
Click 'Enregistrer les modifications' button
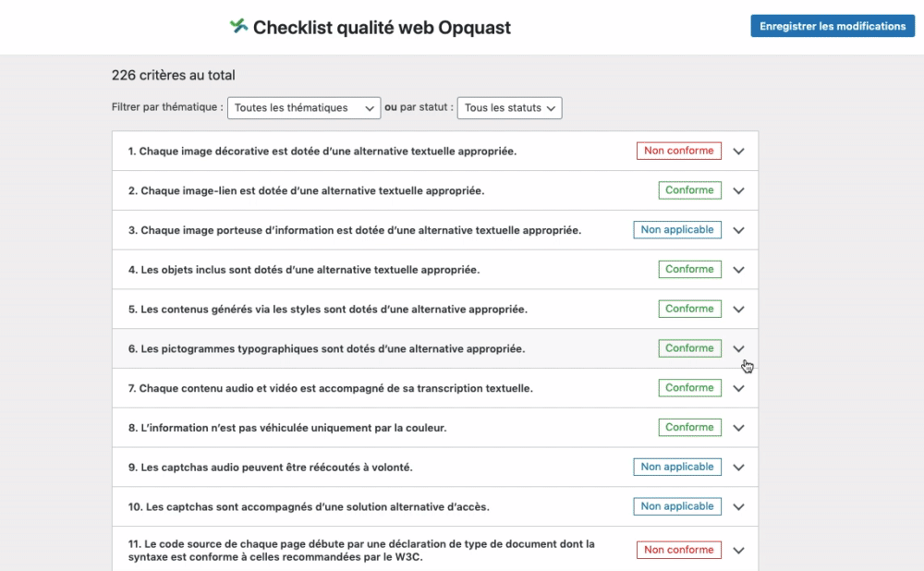point(833,26)
